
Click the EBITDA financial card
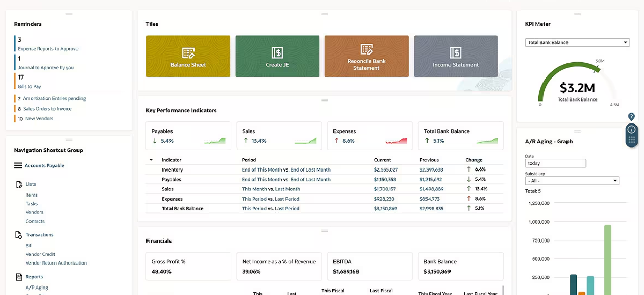click(370, 267)
